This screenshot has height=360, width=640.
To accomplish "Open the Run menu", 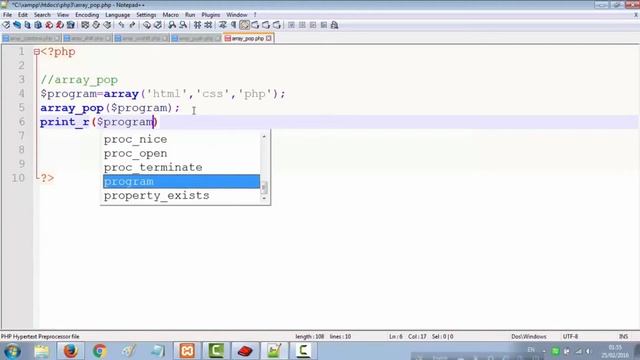I will 190,15.
